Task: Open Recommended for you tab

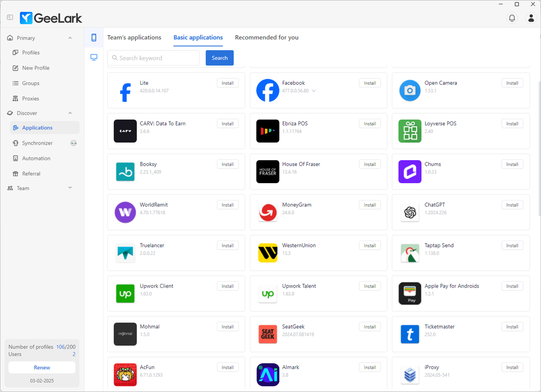Action: 267,37
